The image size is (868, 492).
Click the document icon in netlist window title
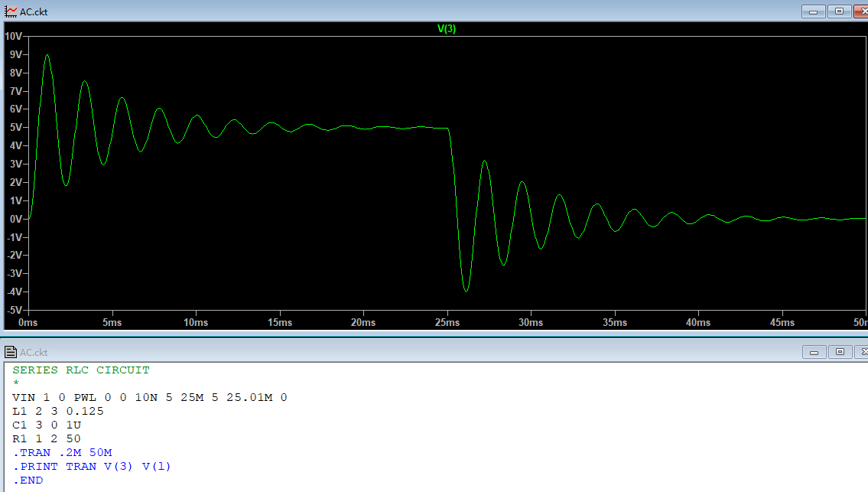(x=11, y=352)
